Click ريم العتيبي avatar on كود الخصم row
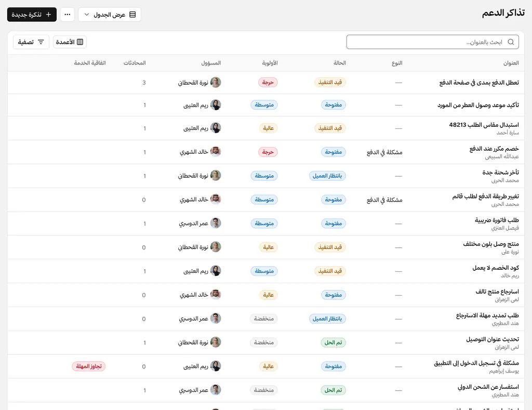The height and width of the screenshot is (410, 532). click(x=216, y=271)
